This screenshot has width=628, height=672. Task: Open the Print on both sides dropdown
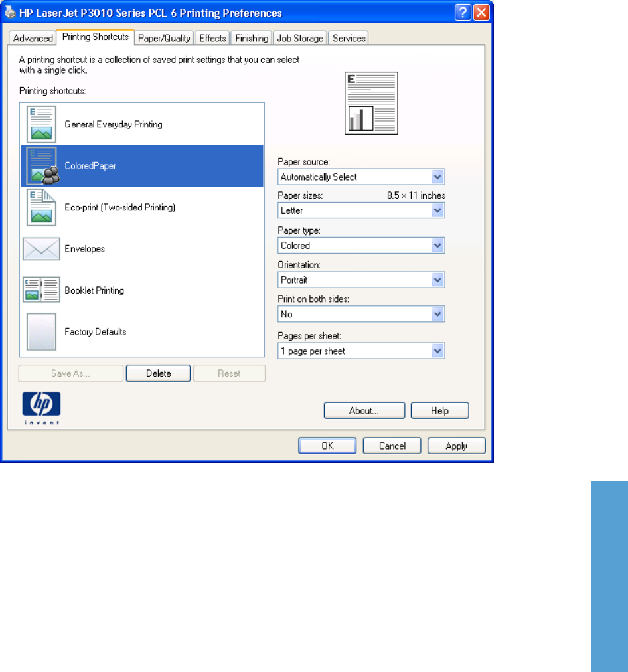click(x=361, y=314)
